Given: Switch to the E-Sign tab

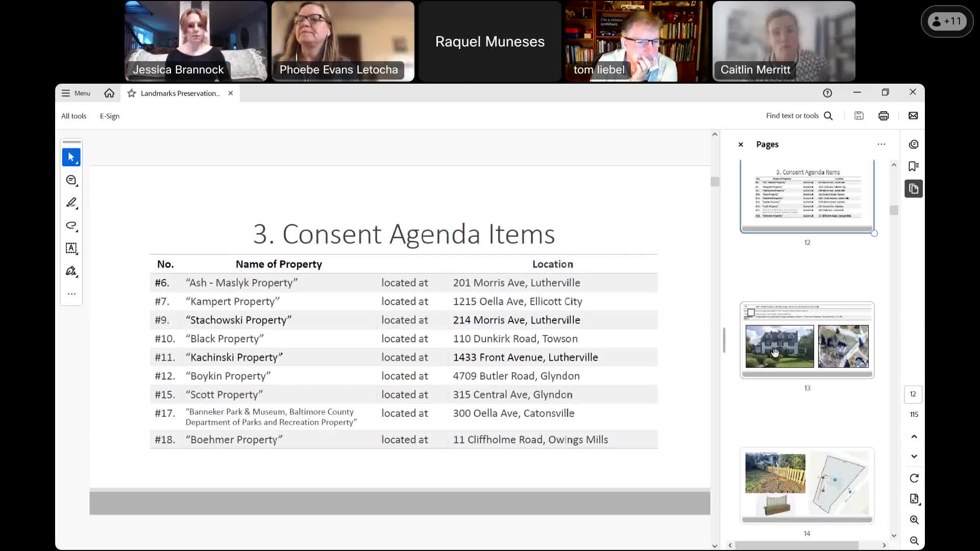Looking at the screenshot, I should [x=109, y=116].
